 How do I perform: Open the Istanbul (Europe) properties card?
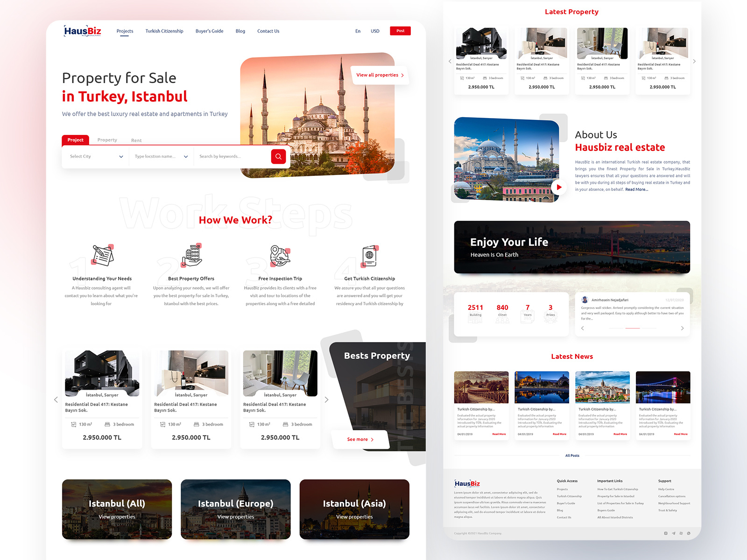click(x=236, y=509)
